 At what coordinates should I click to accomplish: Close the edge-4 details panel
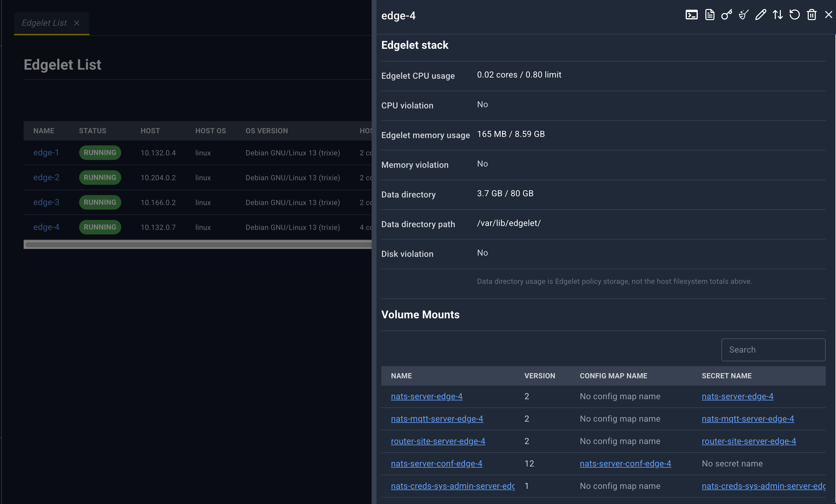[x=828, y=15]
